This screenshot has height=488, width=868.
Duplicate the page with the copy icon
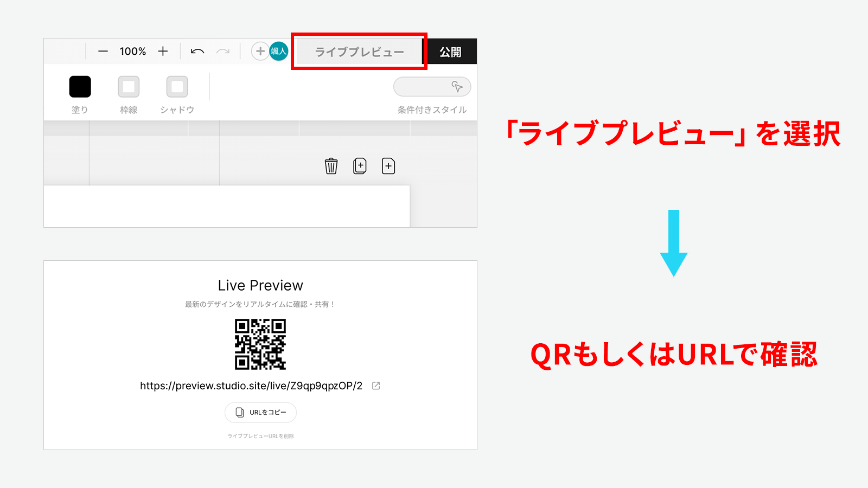coord(360,166)
